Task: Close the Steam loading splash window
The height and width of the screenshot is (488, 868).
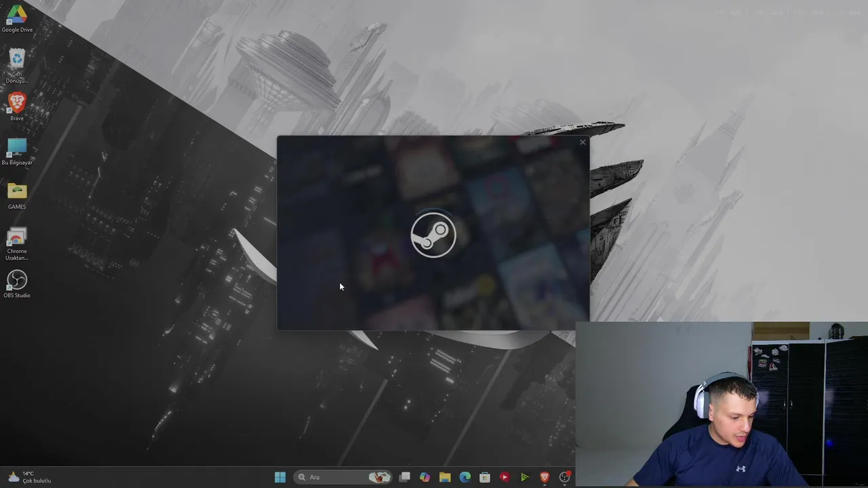Action: (583, 142)
